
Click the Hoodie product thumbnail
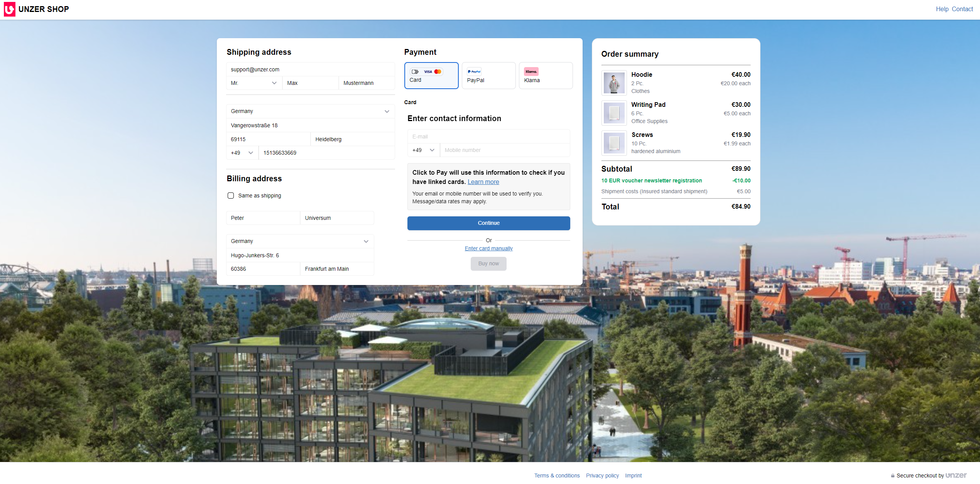tap(614, 83)
